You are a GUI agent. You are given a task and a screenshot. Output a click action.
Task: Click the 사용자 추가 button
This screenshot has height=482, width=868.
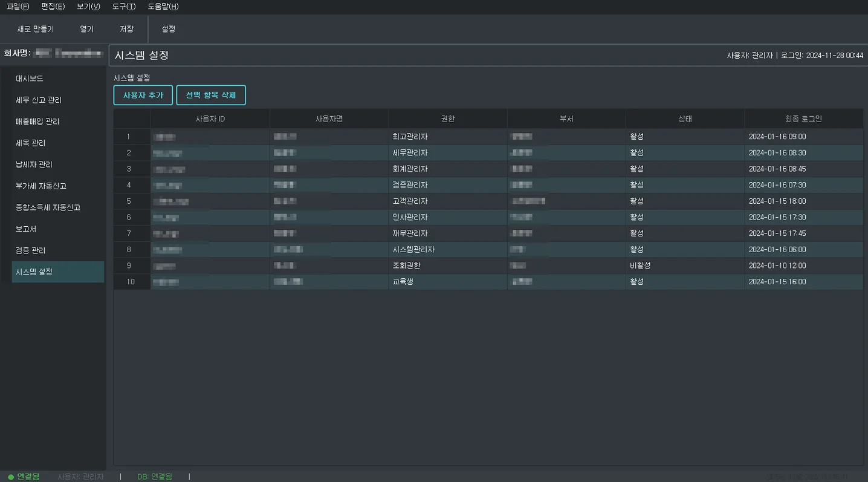pos(143,96)
